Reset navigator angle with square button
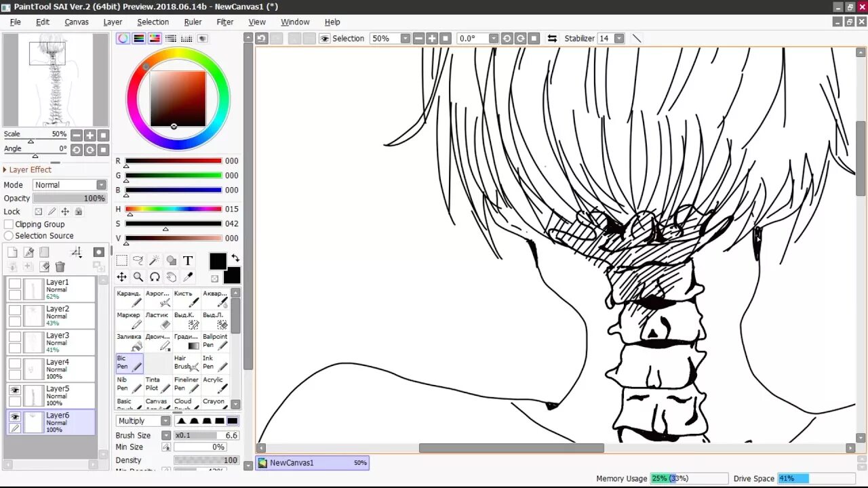The height and width of the screenshot is (488, 868). point(103,150)
